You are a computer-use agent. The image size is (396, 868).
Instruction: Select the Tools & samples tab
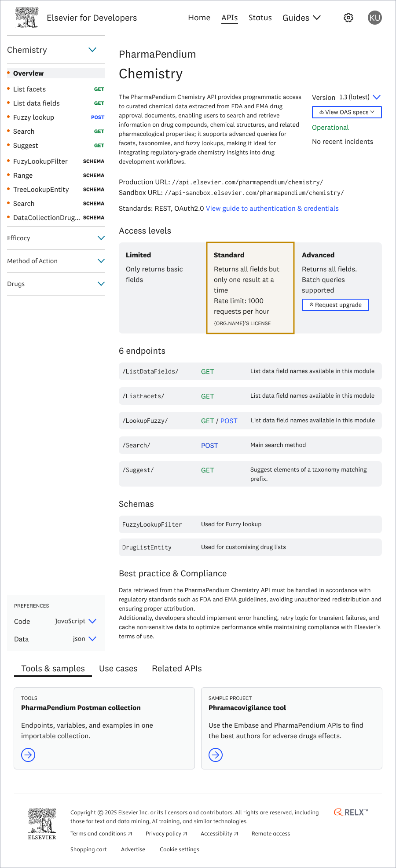click(53, 669)
